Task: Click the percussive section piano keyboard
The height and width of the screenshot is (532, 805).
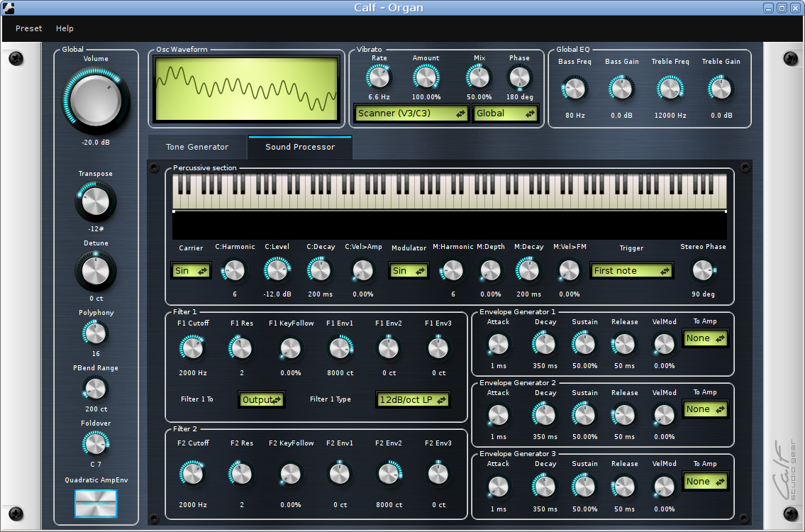Action: (x=450, y=191)
